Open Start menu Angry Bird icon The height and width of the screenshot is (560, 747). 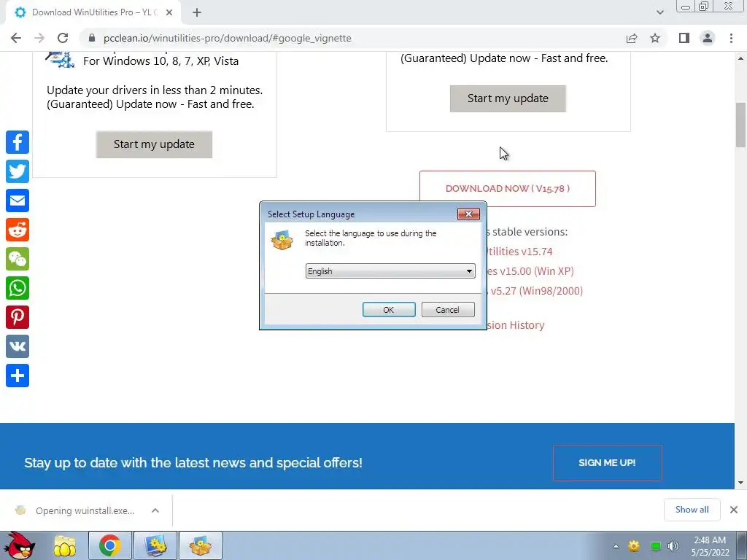[x=19, y=545]
